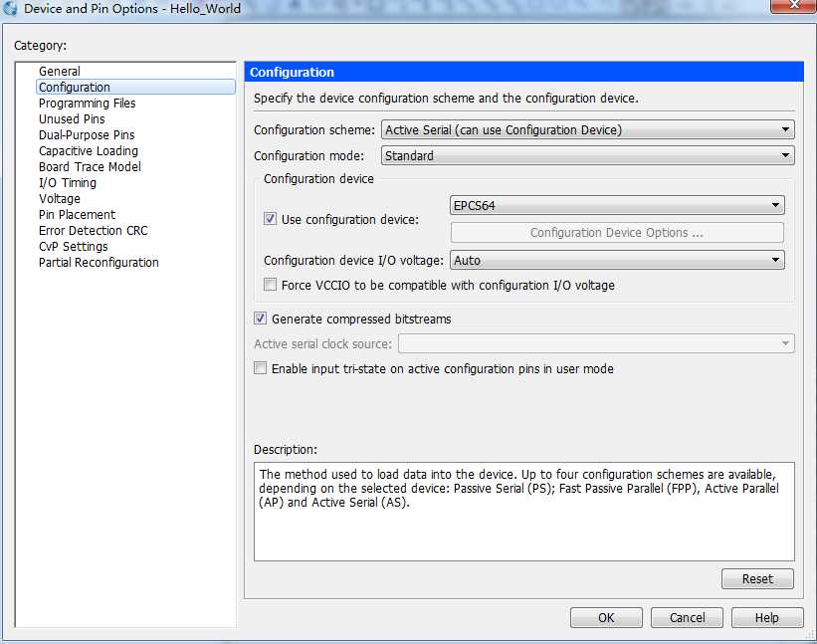Select the Configuration category

136,87
